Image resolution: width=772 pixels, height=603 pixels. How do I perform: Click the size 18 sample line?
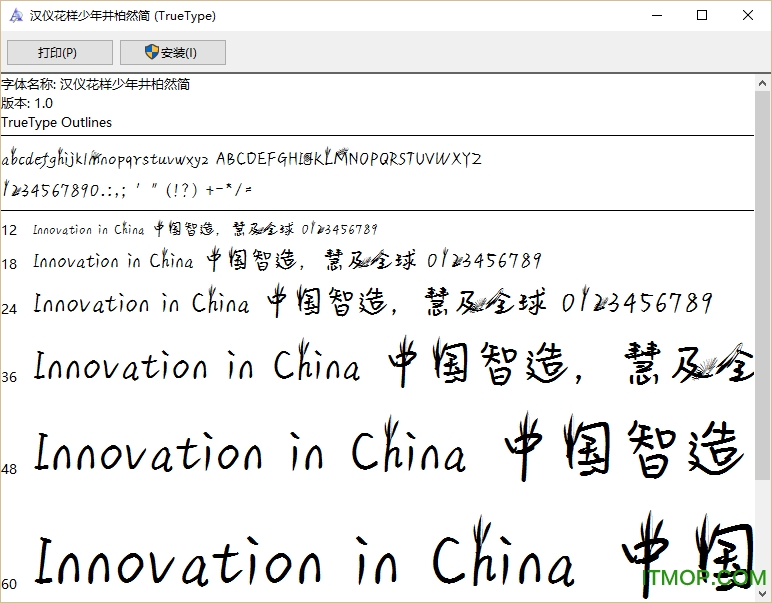pos(288,260)
